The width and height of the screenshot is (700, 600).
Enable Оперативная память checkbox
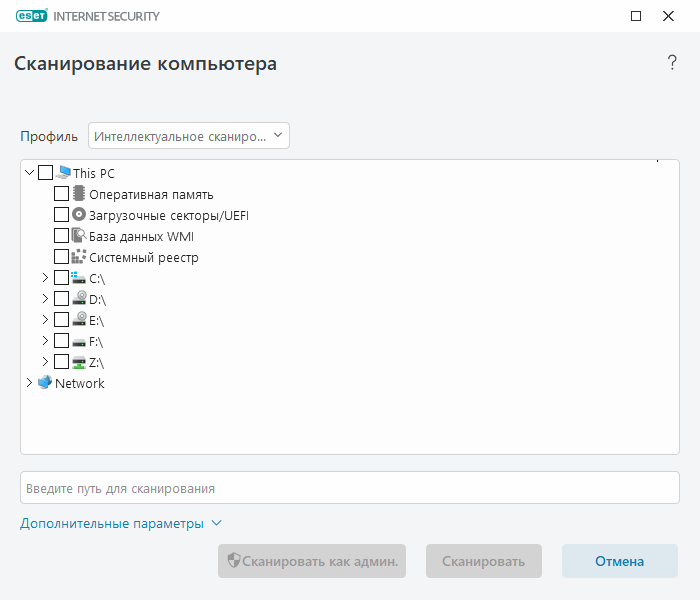pos(61,193)
